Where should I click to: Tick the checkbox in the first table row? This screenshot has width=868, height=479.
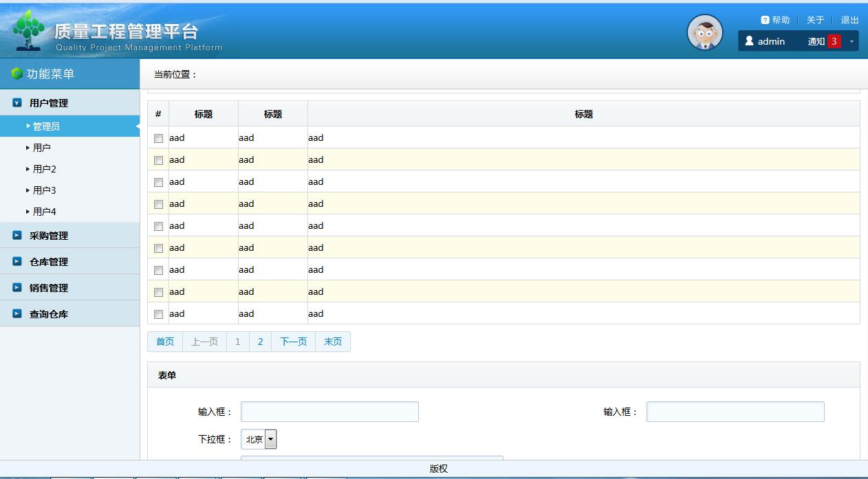pyautogui.click(x=158, y=138)
